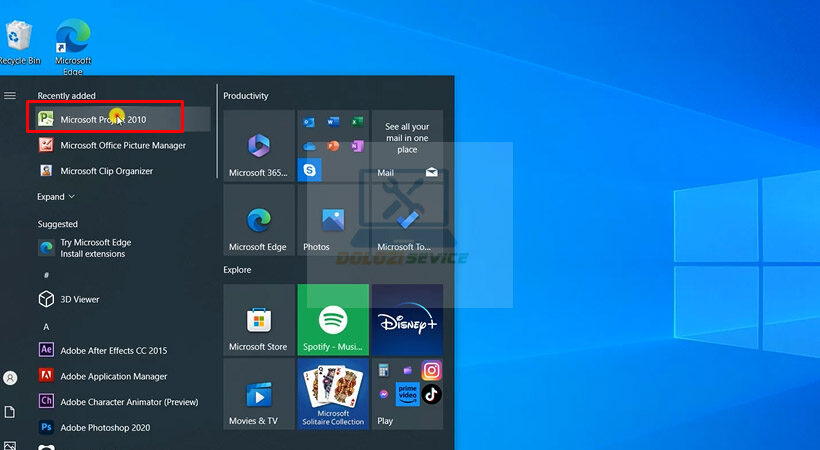Select Adobe After Effects CC 2015
The image size is (820, 450).
(113, 350)
